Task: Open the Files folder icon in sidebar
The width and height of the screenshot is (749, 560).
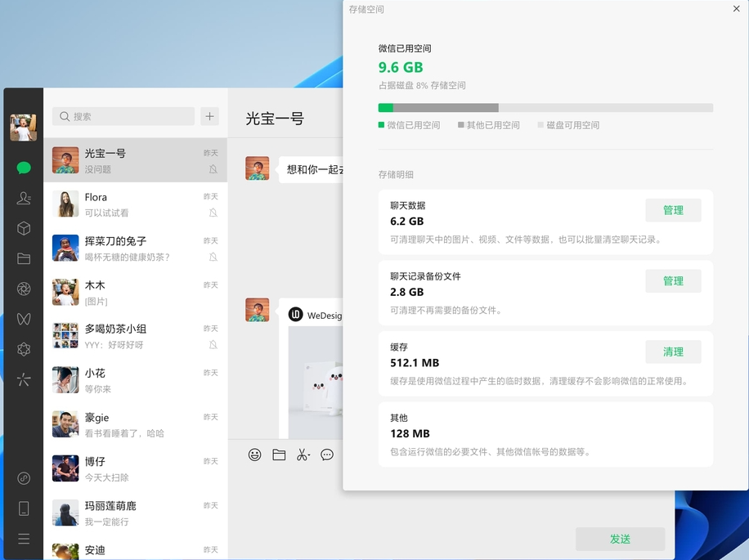Action: tap(24, 258)
